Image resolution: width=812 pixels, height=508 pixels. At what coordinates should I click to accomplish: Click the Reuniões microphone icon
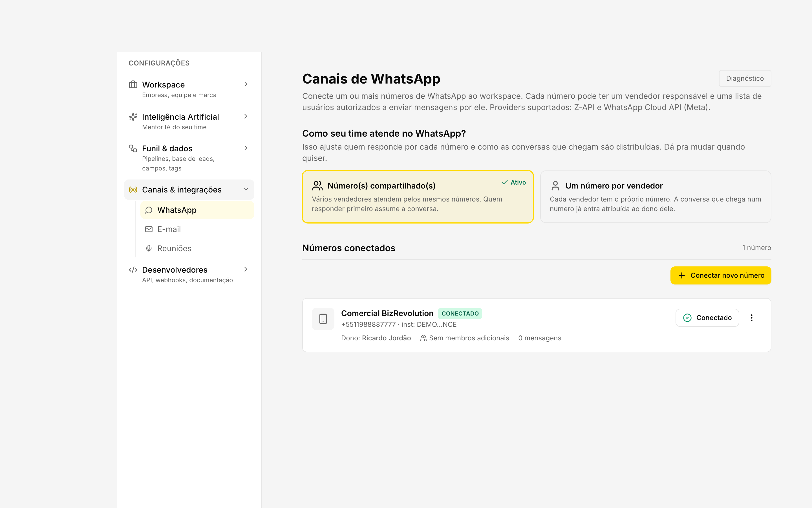149,248
